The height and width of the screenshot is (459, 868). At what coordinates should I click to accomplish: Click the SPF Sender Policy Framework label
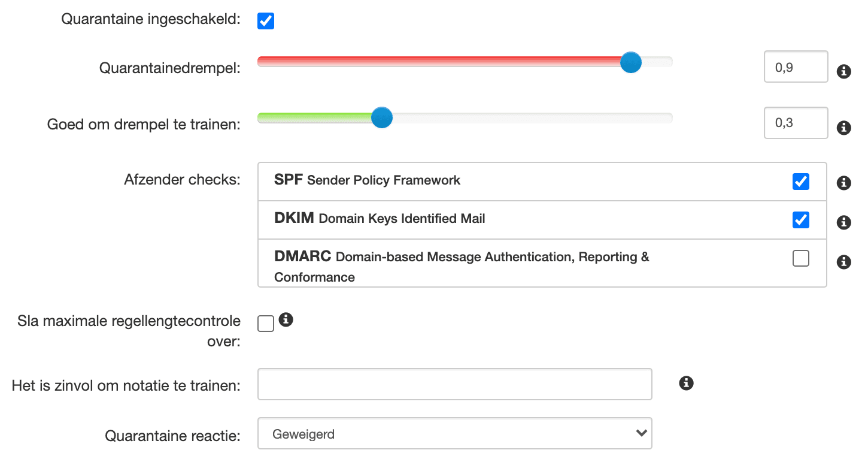point(367,180)
